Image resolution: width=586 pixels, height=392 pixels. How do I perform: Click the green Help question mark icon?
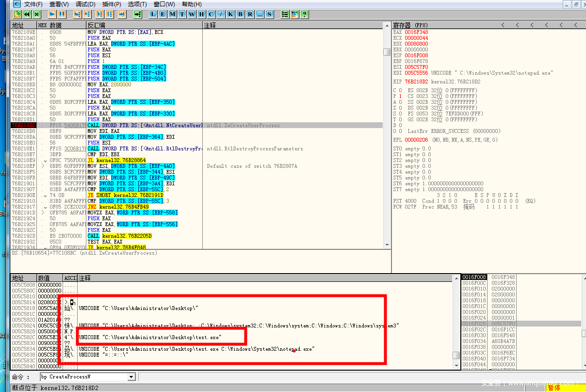coord(304,14)
